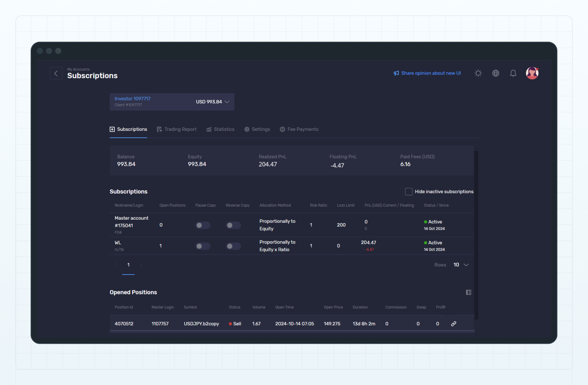Toggle the light/dark theme sun icon
This screenshot has width=588, height=385.
(478, 73)
